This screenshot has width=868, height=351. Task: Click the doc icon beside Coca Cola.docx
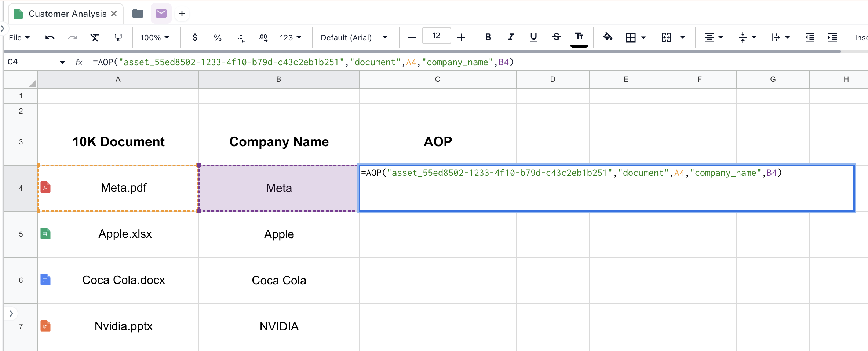(x=45, y=280)
